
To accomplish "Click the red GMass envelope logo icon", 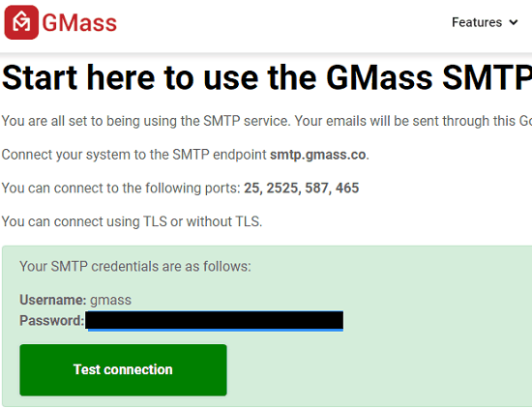I will point(21,22).
